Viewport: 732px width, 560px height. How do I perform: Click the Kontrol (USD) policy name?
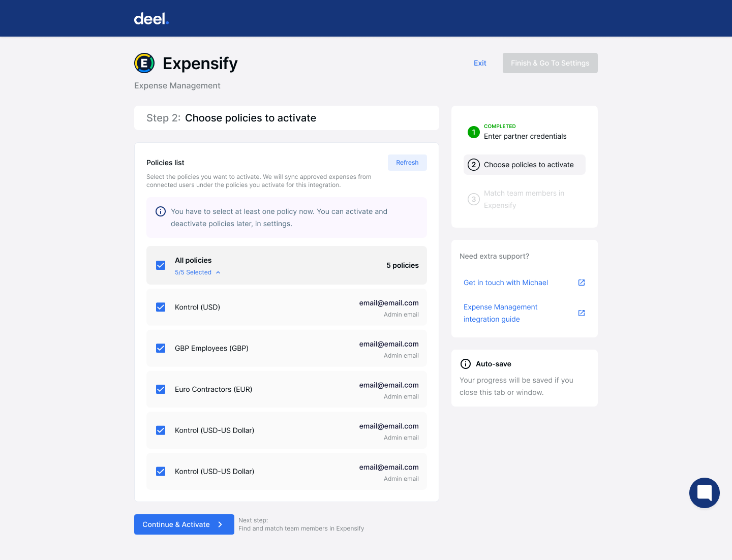pyautogui.click(x=197, y=307)
